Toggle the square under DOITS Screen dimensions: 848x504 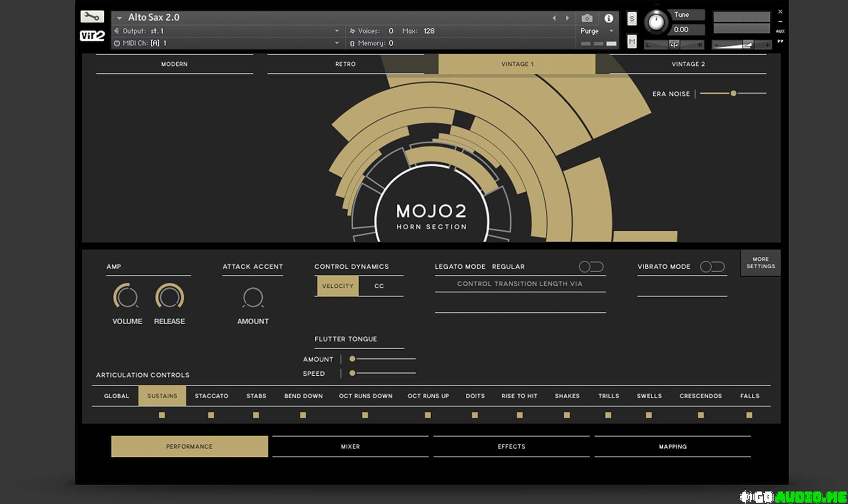tap(475, 415)
